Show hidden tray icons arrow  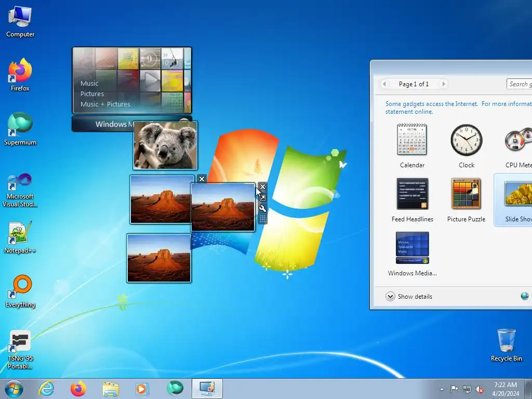click(x=442, y=390)
